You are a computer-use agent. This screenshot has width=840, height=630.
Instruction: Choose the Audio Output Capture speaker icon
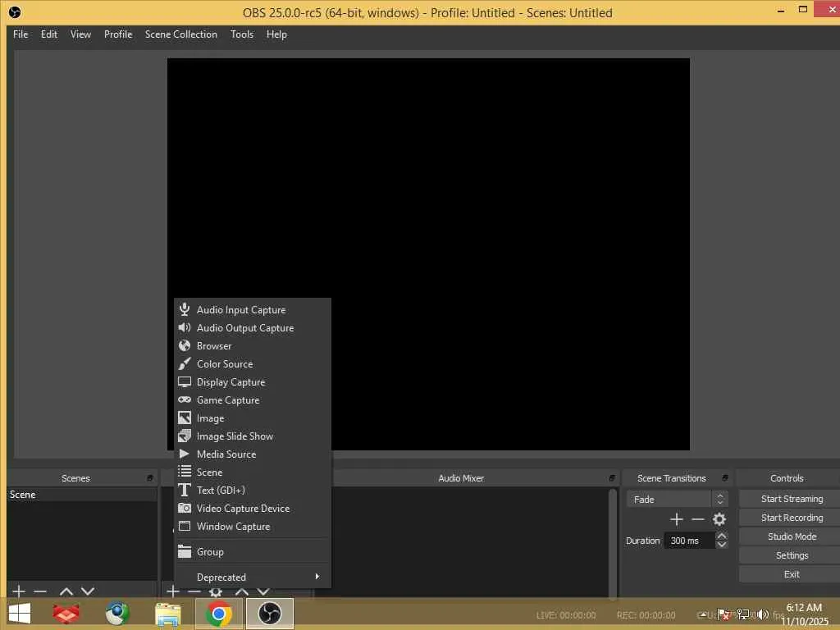[x=185, y=328]
